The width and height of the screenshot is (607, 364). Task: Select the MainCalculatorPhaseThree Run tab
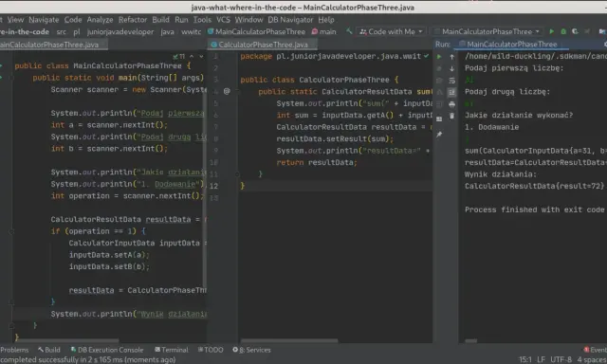click(x=511, y=45)
